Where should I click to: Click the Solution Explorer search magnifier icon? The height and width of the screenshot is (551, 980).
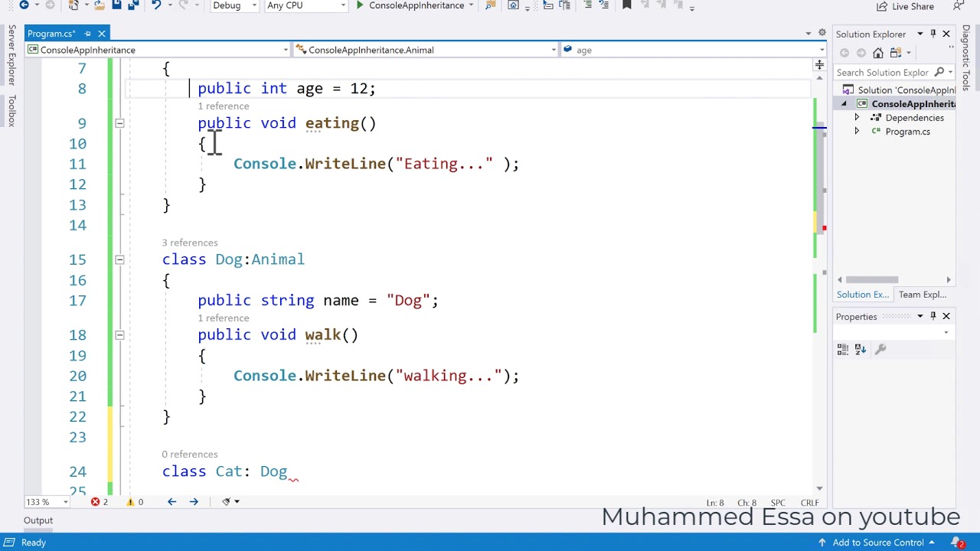click(939, 73)
